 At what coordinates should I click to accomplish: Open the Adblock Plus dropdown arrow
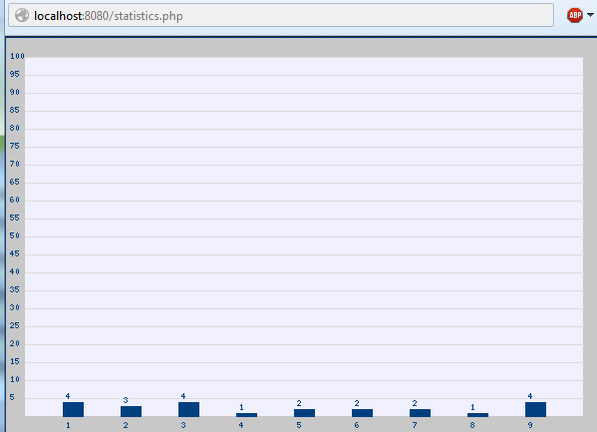point(590,15)
